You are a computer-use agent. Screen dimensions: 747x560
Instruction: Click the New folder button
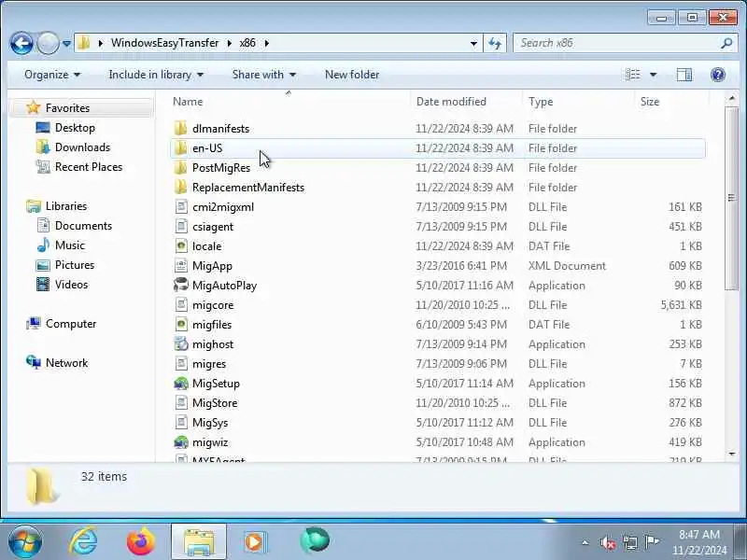click(352, 75)
